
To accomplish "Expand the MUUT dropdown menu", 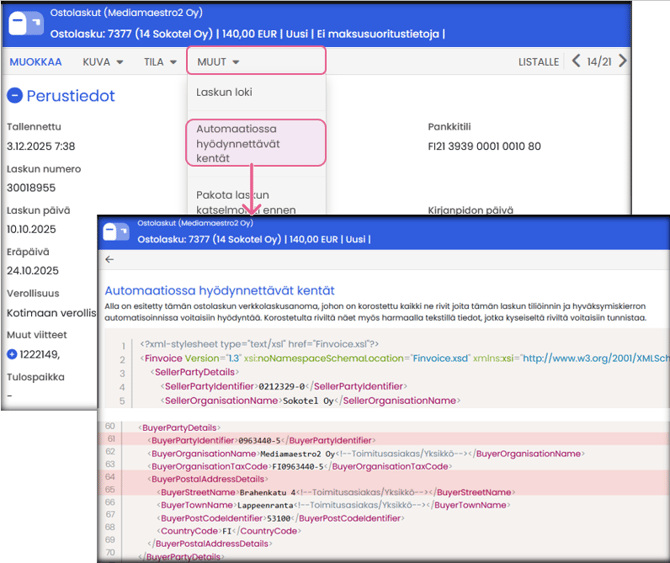I will [x=219, y=62].
